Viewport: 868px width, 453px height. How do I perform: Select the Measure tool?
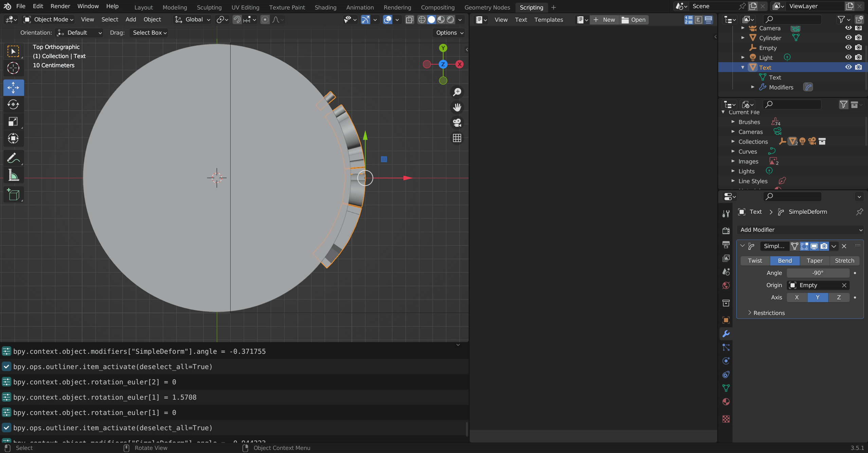[14, 175]
